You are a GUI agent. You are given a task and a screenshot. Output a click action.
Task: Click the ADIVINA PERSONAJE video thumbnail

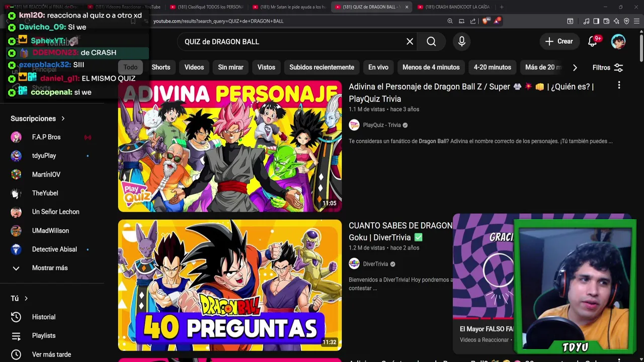pyautogui.click(x=230, y=146)
